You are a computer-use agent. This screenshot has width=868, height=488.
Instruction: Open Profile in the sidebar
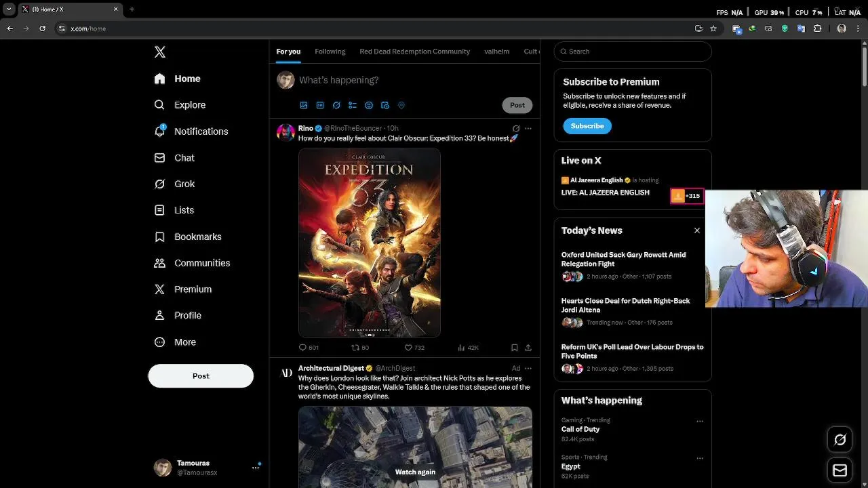click(178, 316)
